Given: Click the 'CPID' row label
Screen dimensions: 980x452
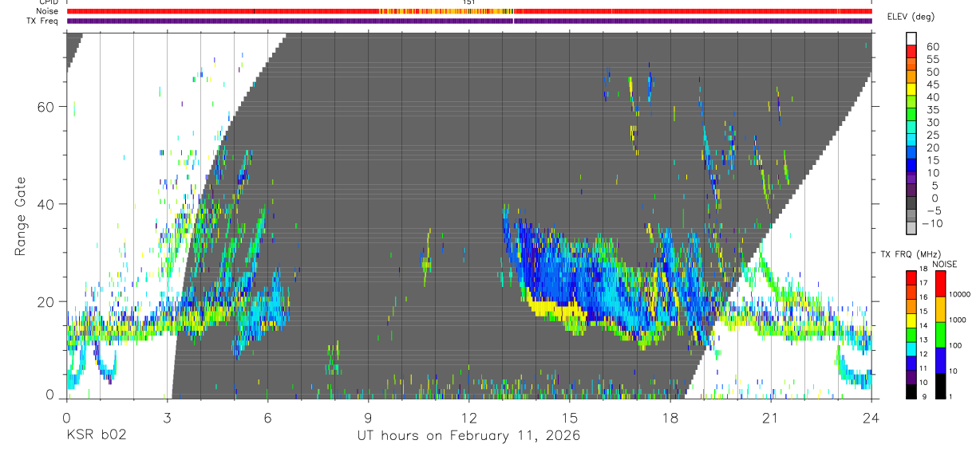Looking at the screenshot, I should pyautogui.click(x=48, y=2).
